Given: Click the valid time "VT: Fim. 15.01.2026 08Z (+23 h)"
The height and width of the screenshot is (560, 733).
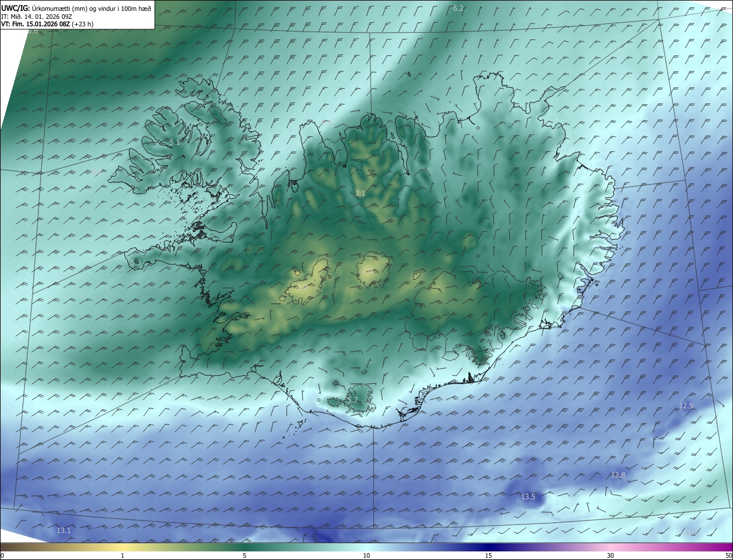Looking at the screenshot, I should [x=48, y=24].
